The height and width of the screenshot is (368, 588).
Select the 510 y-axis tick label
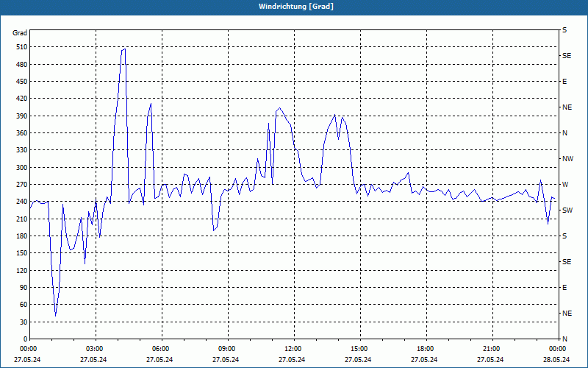[21, 47]
